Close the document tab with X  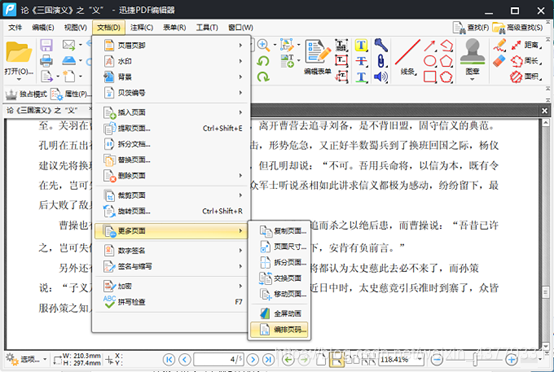(544, 111)
